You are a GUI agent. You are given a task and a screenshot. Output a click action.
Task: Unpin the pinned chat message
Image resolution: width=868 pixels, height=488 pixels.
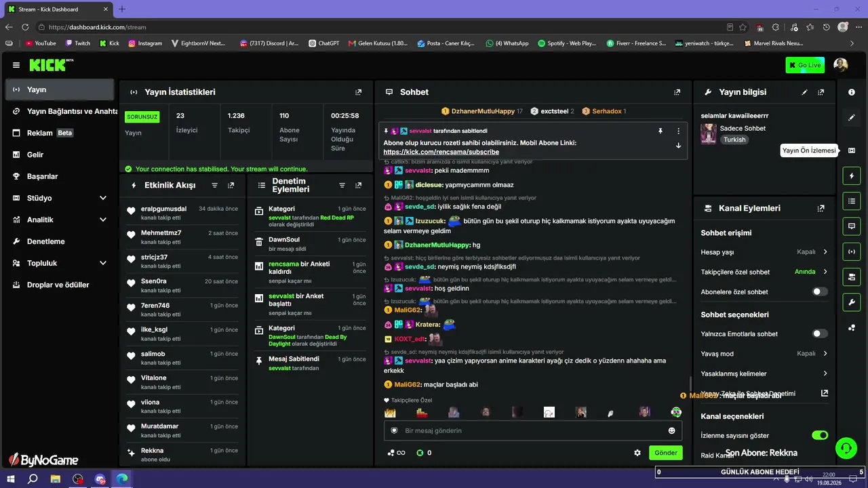[x=660, y=131]
